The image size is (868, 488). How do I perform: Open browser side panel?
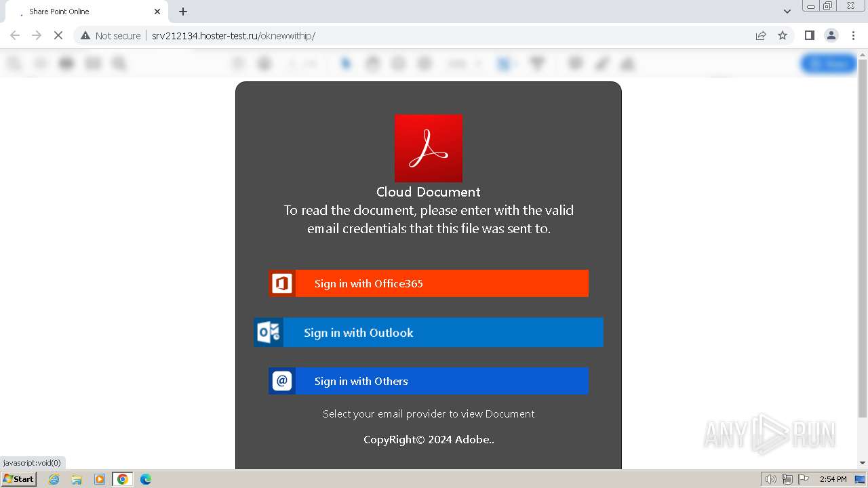coord(810,35)
